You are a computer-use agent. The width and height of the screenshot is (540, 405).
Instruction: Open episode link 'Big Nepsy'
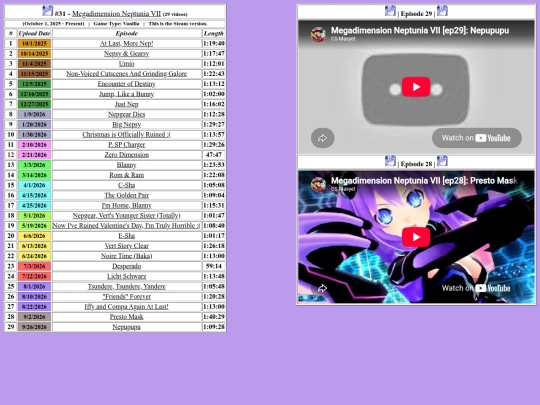[x=126, y=125]
